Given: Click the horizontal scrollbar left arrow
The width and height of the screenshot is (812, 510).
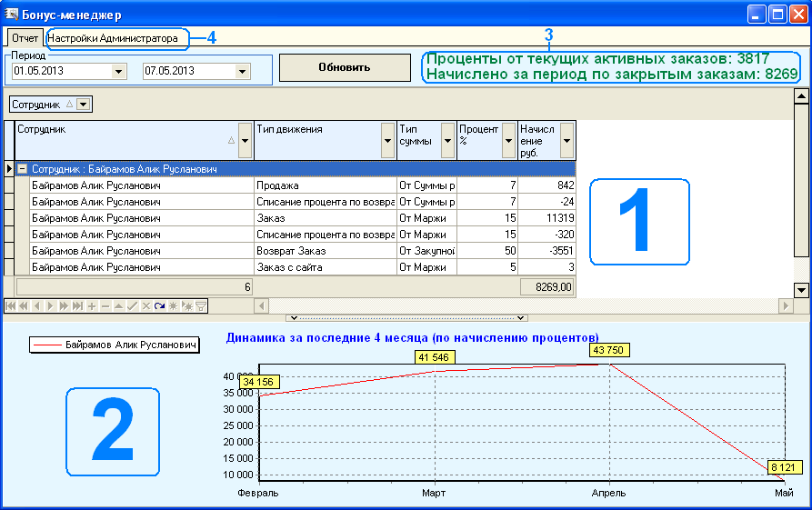Looking at the screenshot, I should point(262,306).
